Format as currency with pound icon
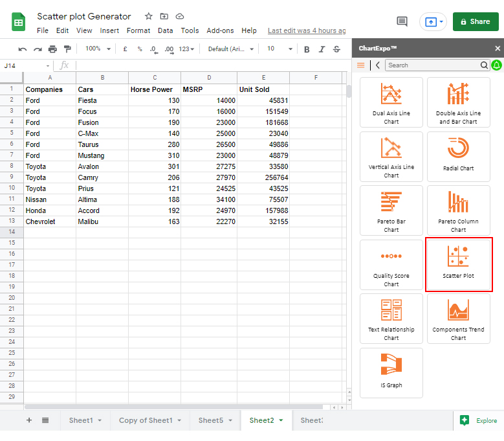Screen dimensions: 504x441 pyautogui.click(x=125, y=49)
